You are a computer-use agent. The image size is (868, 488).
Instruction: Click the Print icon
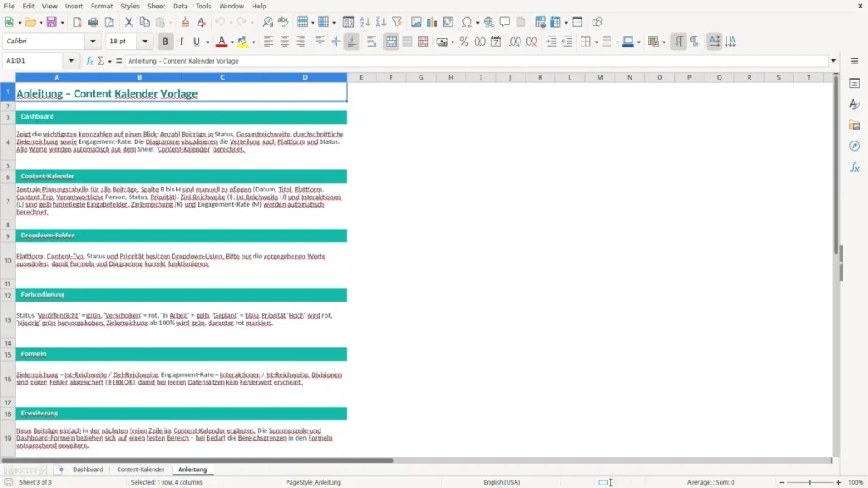point(93,22)
